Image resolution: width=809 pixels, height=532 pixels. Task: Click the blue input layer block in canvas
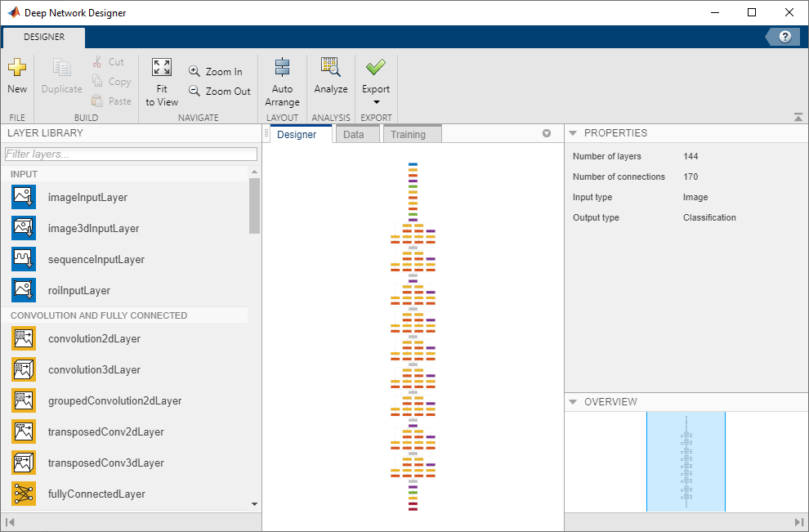point(413,164)
